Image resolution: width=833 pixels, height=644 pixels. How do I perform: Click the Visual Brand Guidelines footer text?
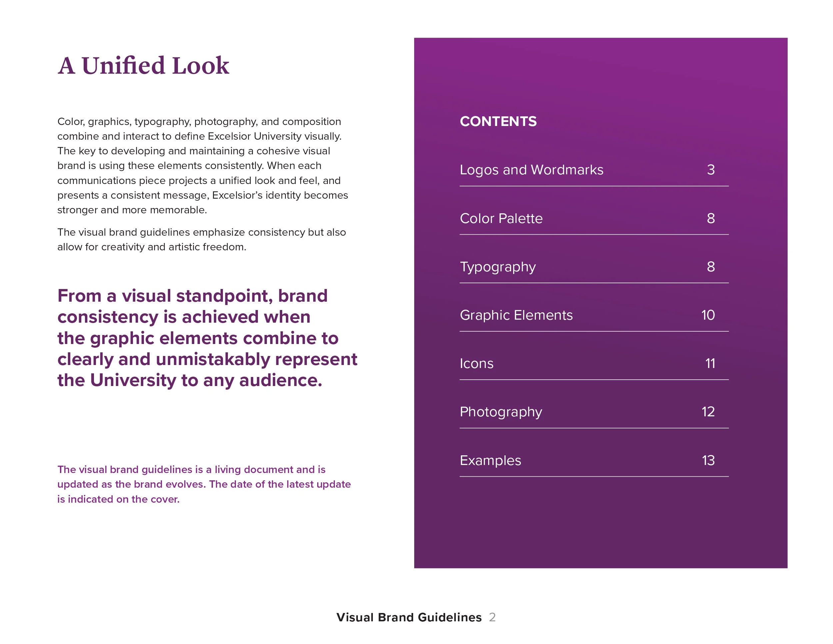(x=409, y=617)
